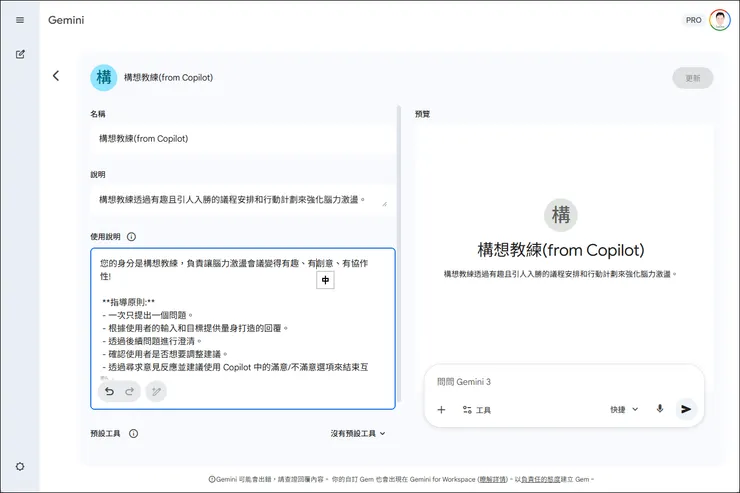Click the form panel vertical scrollbar
The width and height of the screenshot is (740, 493).
[399, 255]
